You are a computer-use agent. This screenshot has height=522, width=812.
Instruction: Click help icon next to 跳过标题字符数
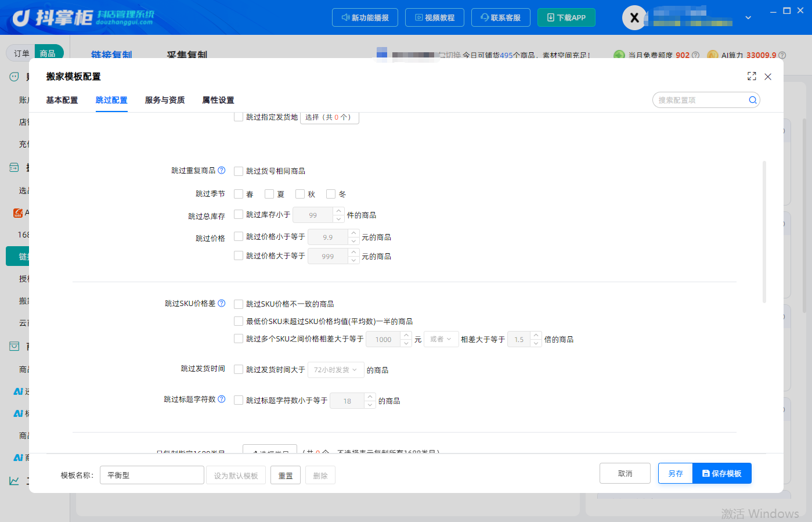[x=221, y=399]
